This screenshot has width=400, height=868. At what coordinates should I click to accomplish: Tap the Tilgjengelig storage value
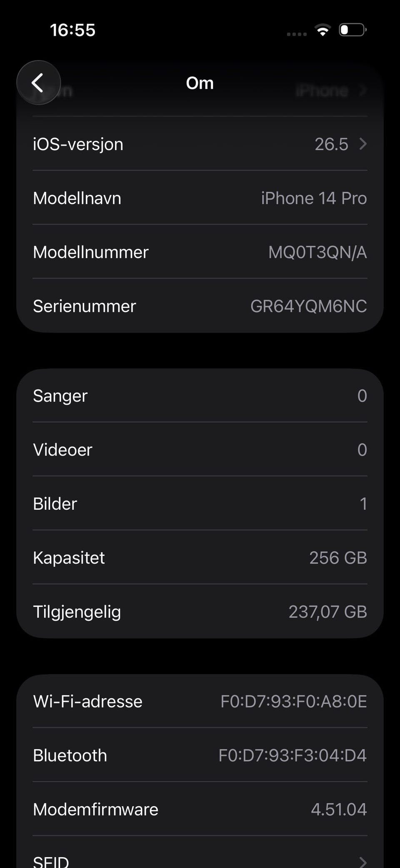point(328,611)
